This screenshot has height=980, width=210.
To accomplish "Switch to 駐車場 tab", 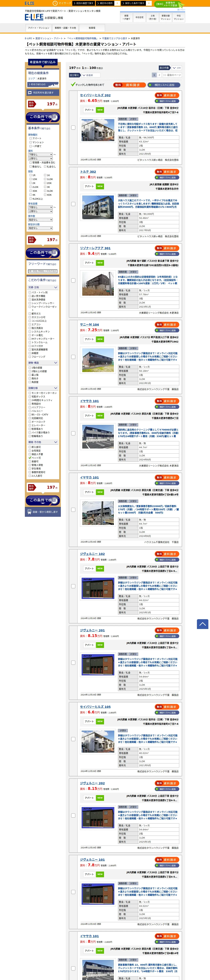I will [x=92, y=28].
